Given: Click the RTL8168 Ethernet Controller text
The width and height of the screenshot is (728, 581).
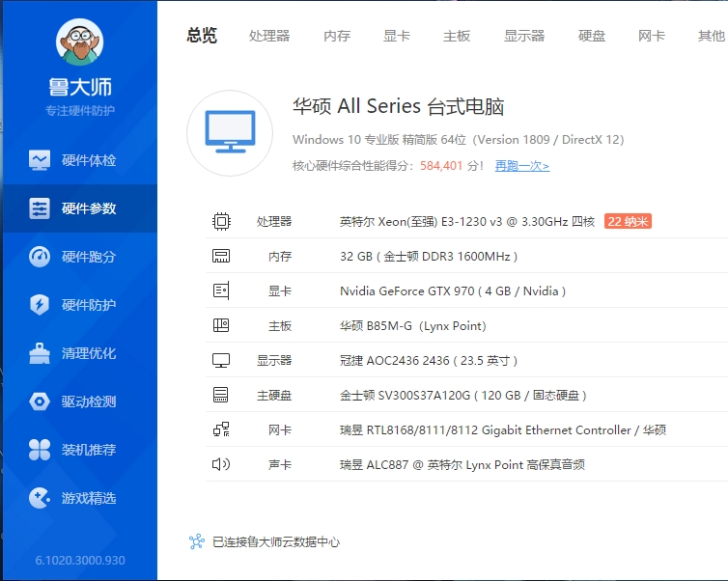Looking at the screenshot, I should coord(503,430).
